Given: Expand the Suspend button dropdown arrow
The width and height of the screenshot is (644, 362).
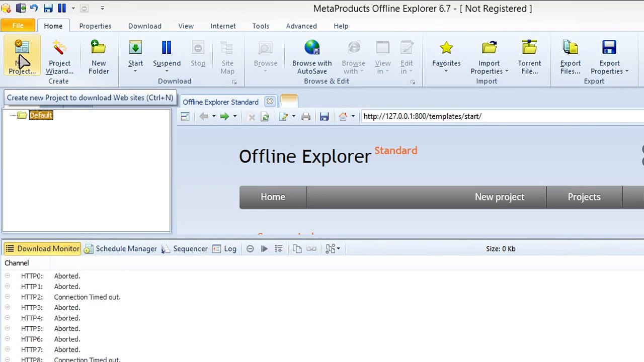Looking at the screenshot, I should pos(167,71).
